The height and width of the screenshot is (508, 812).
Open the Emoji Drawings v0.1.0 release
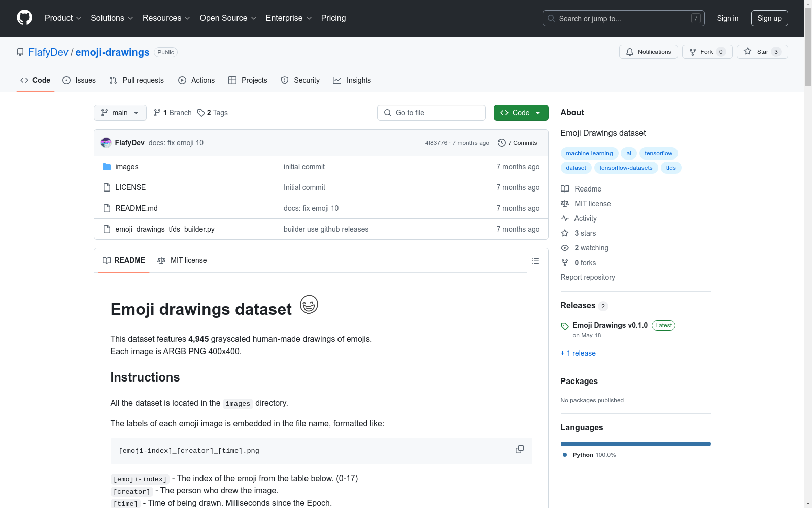610,325
